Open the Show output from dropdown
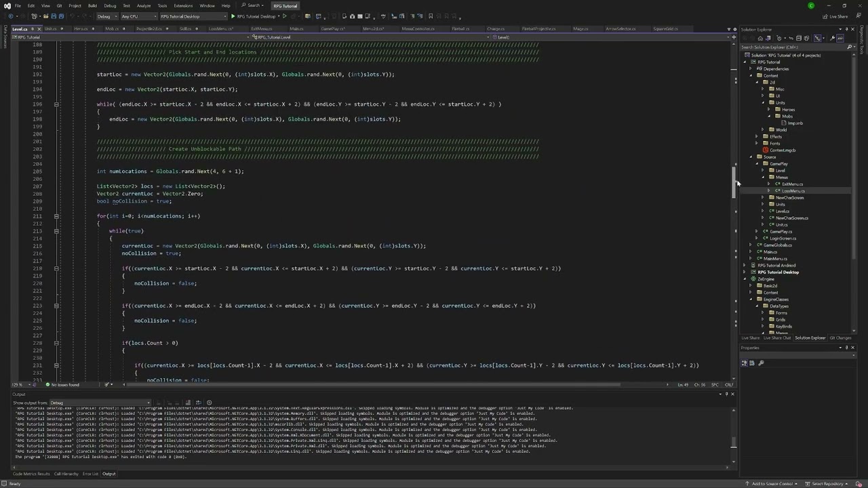Viewport: 868px width, 488px height. tap(99, 403)
